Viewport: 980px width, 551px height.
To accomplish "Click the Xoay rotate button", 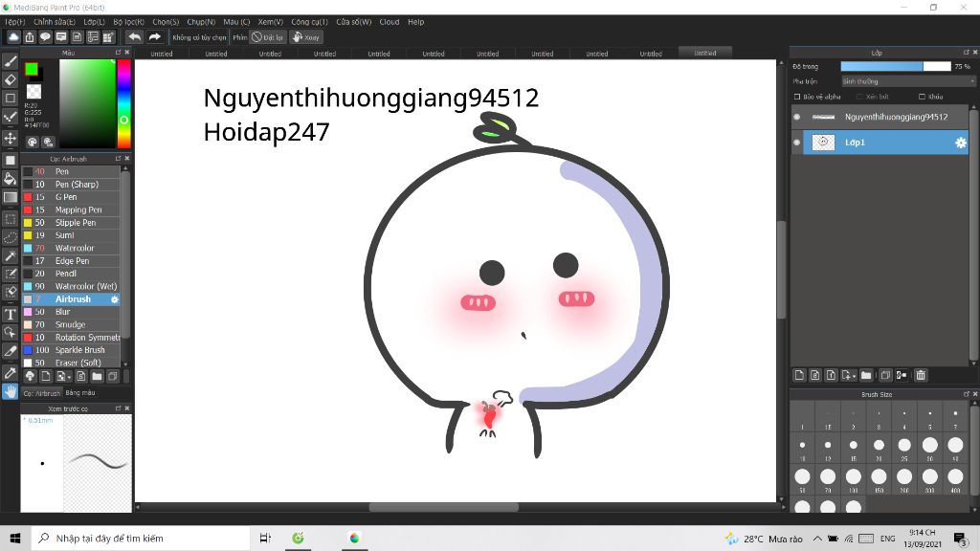I will 305,36.
